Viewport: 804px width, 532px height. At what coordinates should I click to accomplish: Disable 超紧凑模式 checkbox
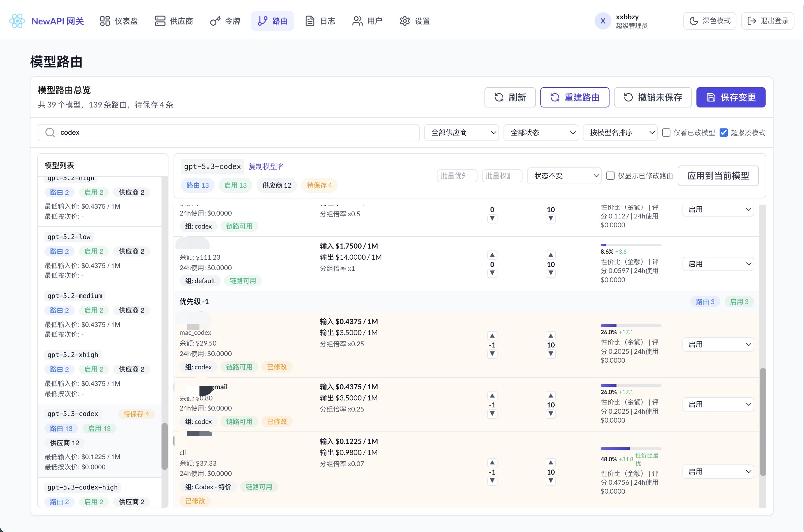[x=723, y=132]
